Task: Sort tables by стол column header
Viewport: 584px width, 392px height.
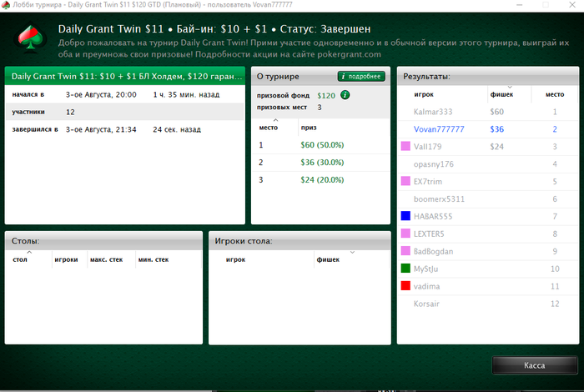Action: pyautogui.click(x=28, y=259)
